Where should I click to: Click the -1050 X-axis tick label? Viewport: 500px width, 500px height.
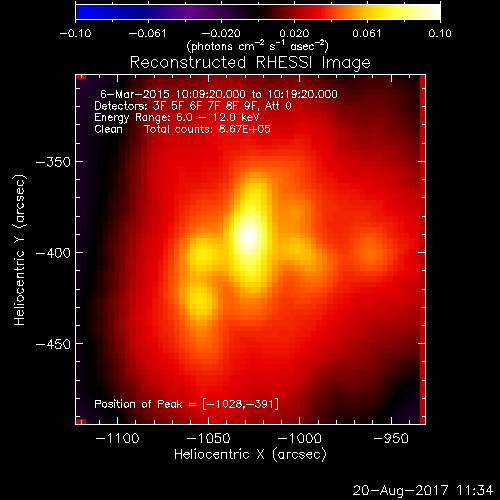click(208, 438)
